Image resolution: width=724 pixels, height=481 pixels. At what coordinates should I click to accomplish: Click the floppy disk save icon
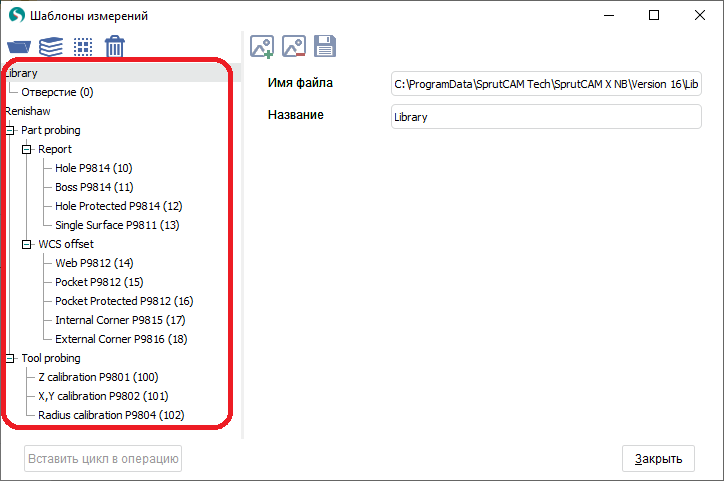pos(324,46)
